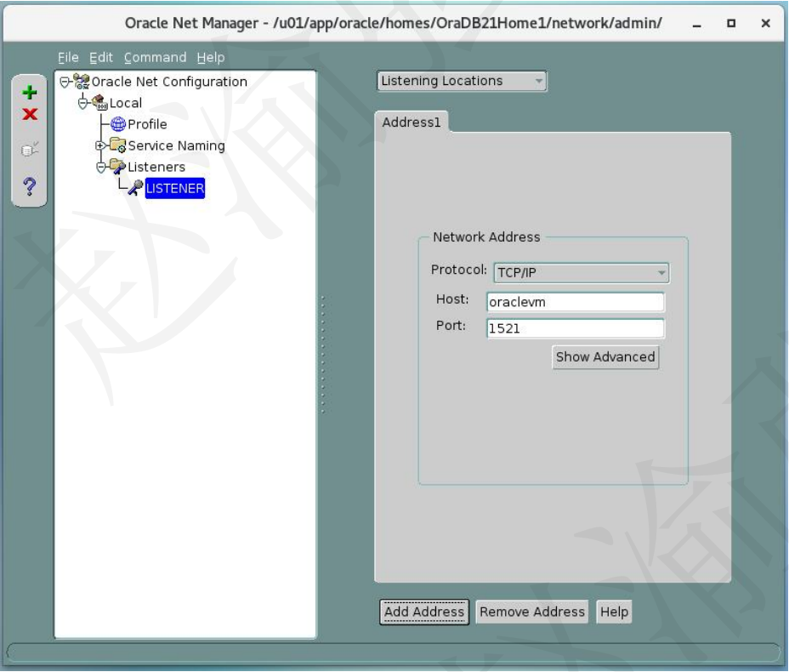Viewport: 789px width, 672px height.
Task: Maximize the Oracle Net Manager window
Action: [731, 23]
